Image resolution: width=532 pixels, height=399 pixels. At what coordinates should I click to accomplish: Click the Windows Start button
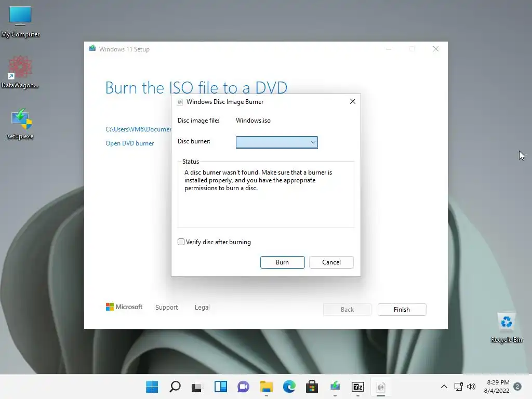tap(152, 387)
